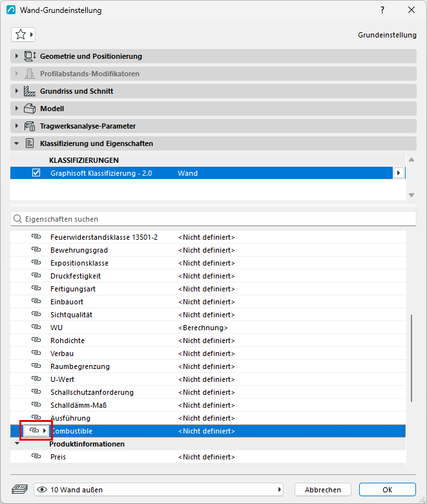Select the Combustible property row
Screen dimensions: 427x504
click(x=208, y=431)
